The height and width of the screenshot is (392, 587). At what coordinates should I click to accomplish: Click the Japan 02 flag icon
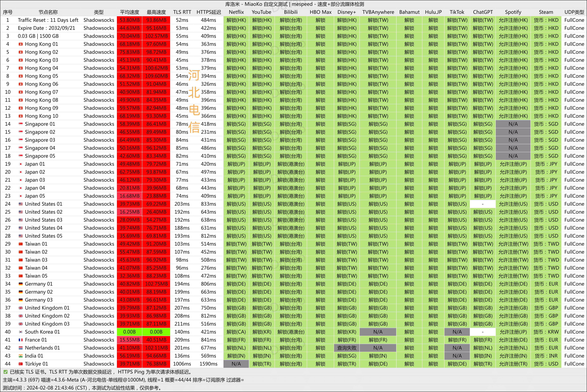(21, 172)
